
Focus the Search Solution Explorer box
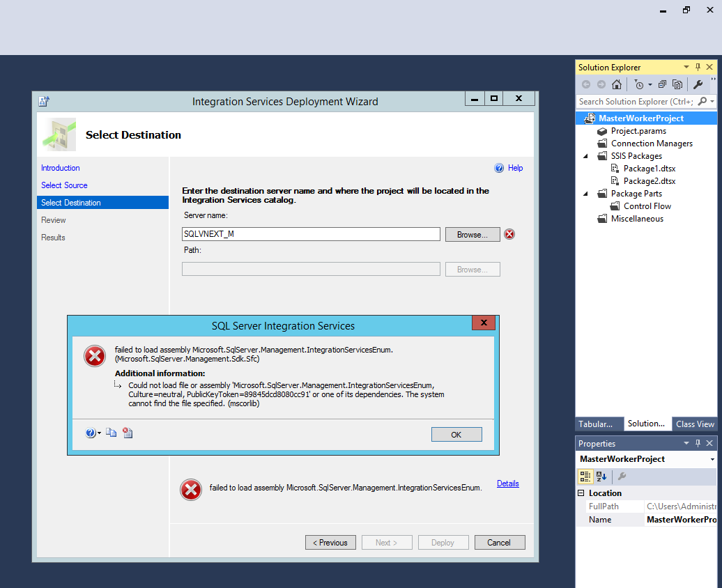[x=636, y=101]
